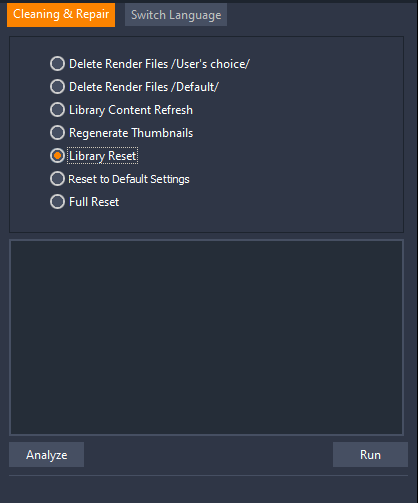Viewport: 418px width, 503px height.
Task: Click the "Regenerate Thumbnails" text label
Action: click(131, 133)
